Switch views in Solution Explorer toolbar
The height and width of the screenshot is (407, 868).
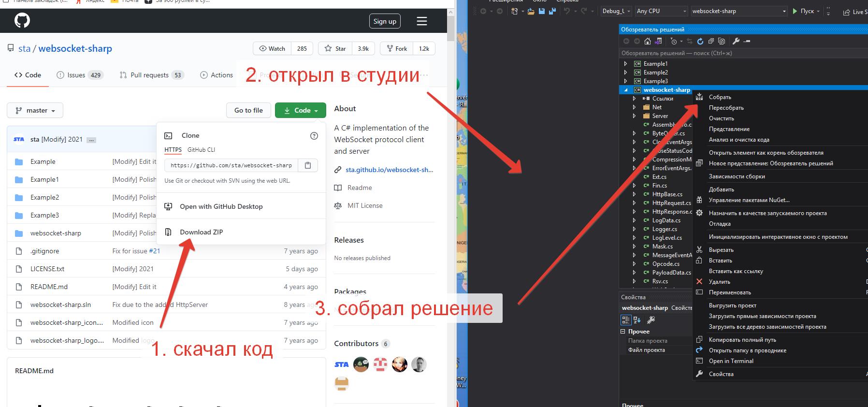(658, 42)
